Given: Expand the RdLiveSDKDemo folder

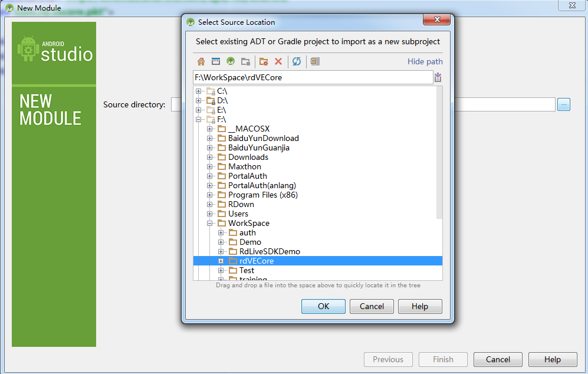Looking at the screenshot, I should click(221, 252).
